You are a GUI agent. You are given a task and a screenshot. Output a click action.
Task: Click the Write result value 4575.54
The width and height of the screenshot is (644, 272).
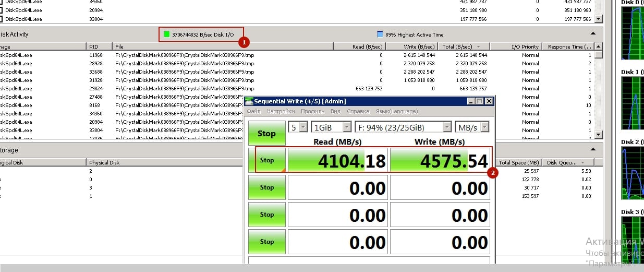(x=440, y=160)
